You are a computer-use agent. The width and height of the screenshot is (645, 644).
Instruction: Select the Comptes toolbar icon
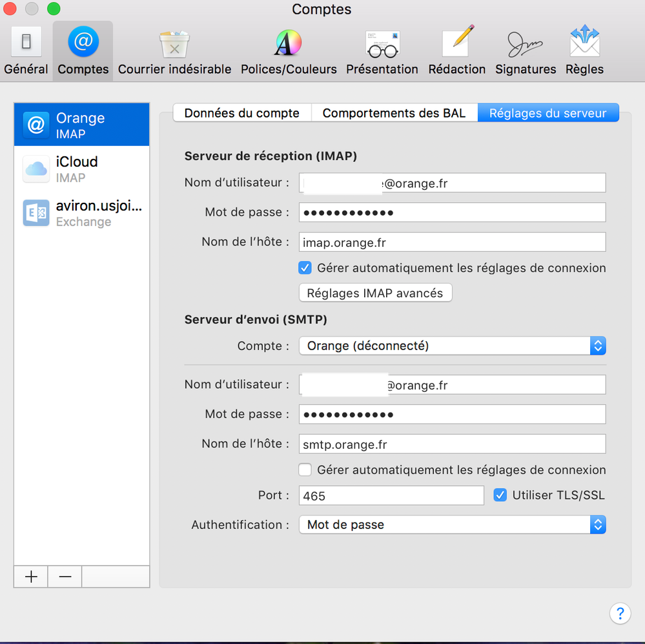point(83,50)
